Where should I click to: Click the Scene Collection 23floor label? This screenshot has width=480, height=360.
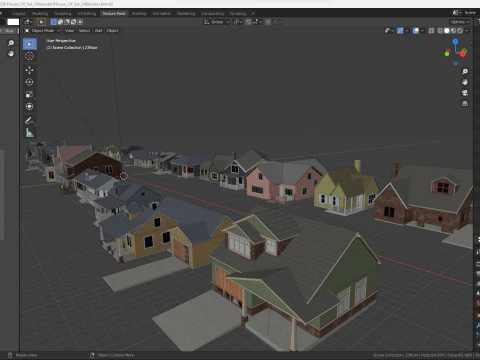[72, 48]
